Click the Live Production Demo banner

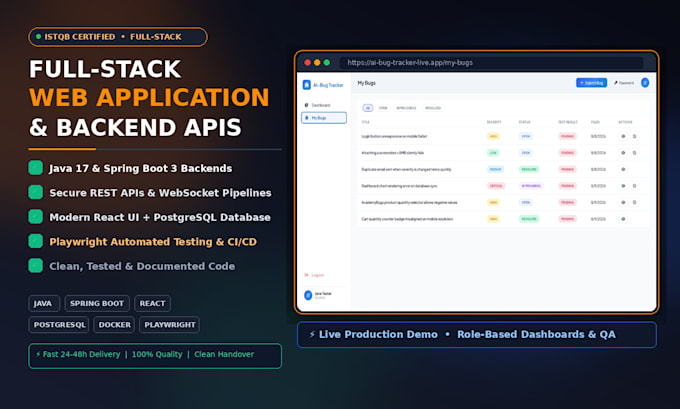477,334
